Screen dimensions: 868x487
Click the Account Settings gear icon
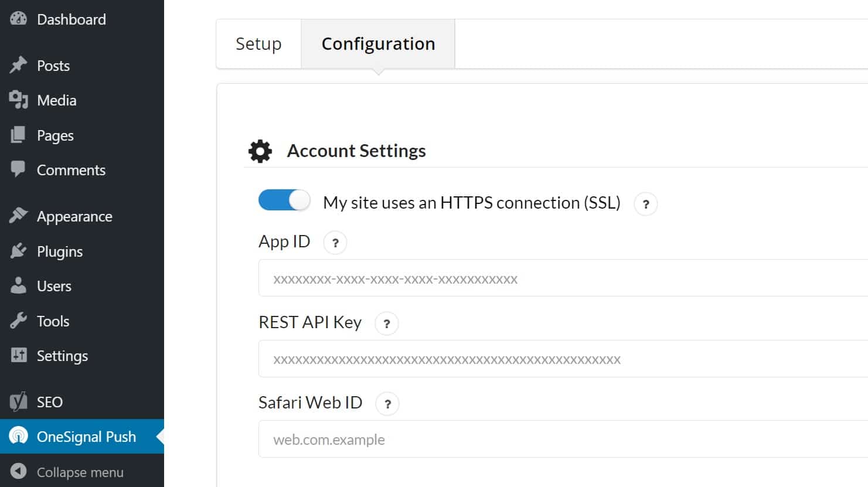click(260, 151)
